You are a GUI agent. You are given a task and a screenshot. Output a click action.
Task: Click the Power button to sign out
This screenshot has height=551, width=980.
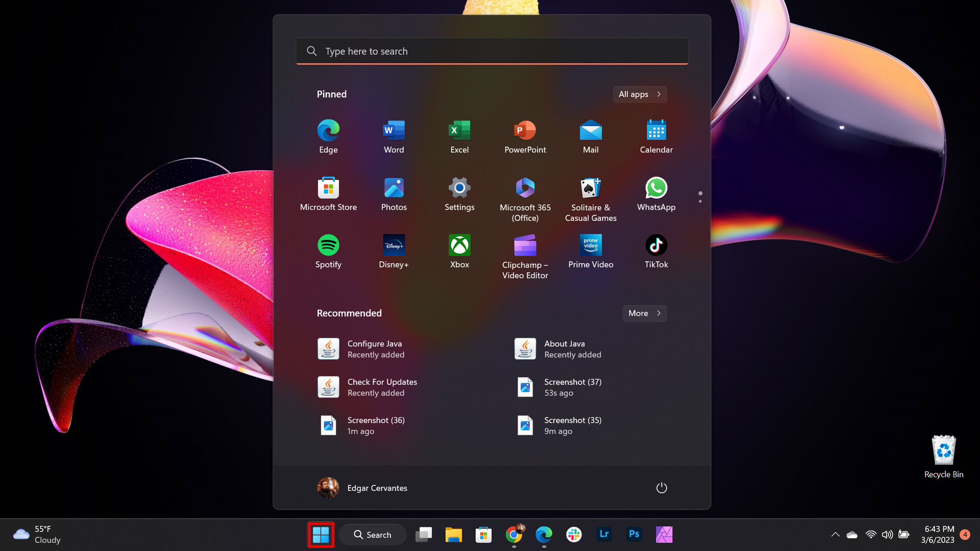[x=660, y=487]
